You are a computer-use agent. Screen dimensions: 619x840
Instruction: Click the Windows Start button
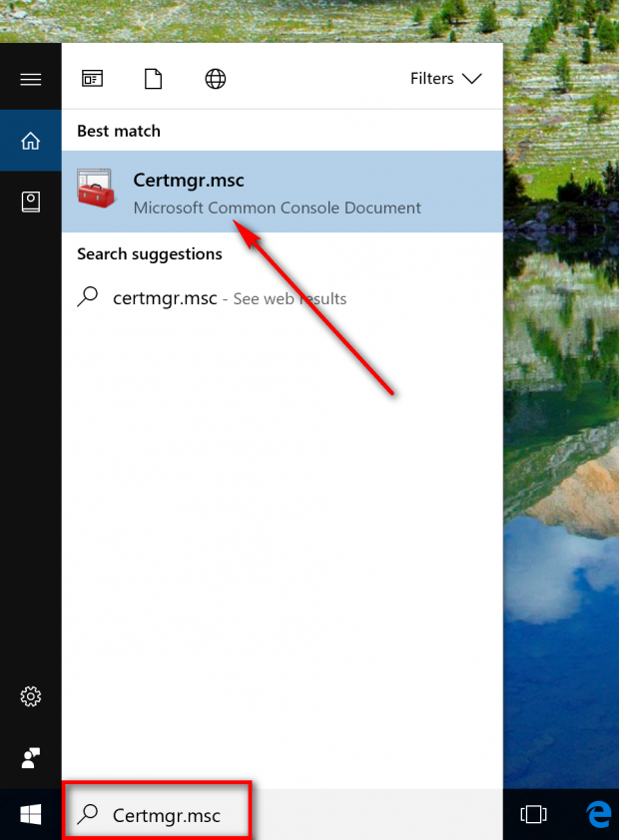coord(31,814)
